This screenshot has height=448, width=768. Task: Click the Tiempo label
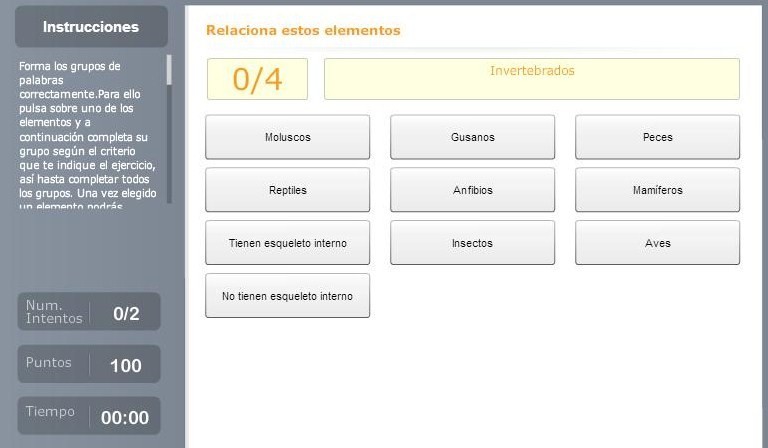[x=50, y=412]
